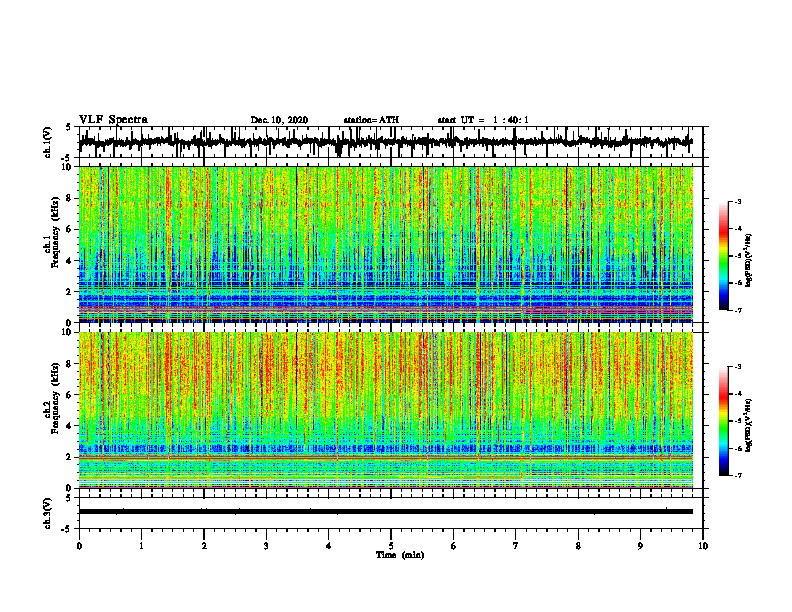Click the "-7" label on ch.1 color bar
792x612 pixels.
[738, 310]
